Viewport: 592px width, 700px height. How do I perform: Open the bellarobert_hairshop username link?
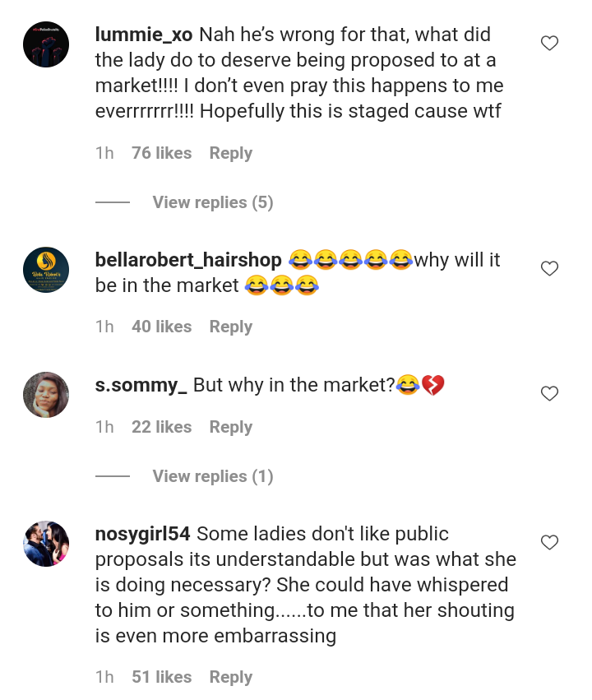(188, 260)
